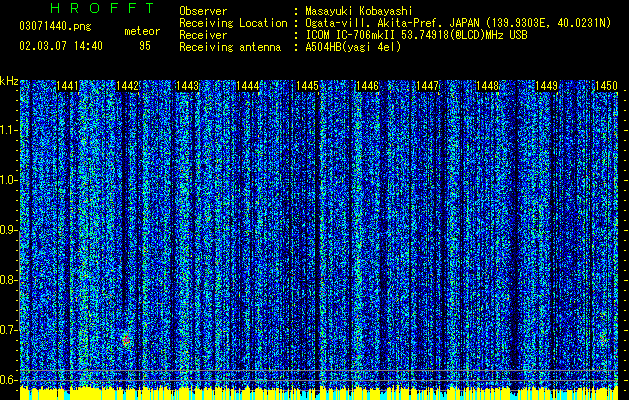Click the HROFFT title text

tap(103, 8)
